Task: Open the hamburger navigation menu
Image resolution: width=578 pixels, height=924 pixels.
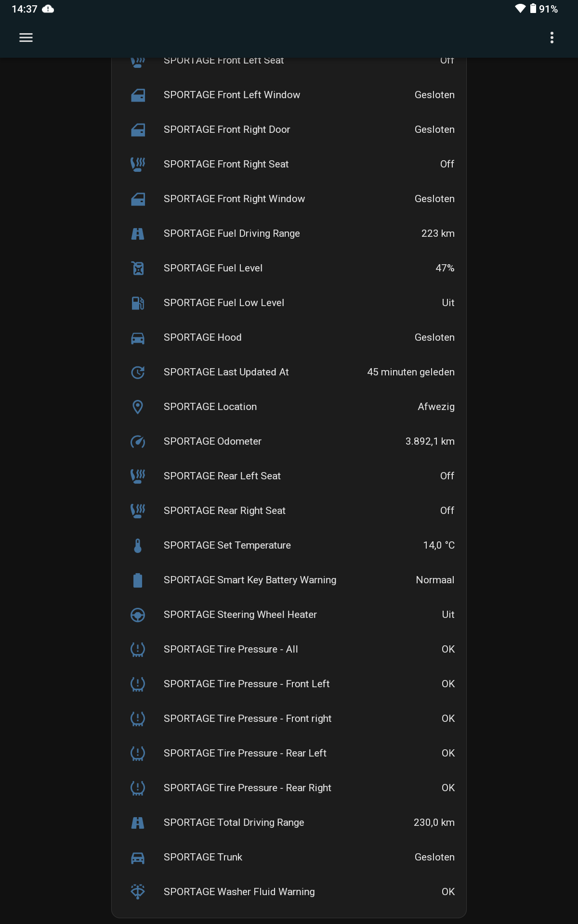Action: 26,38
